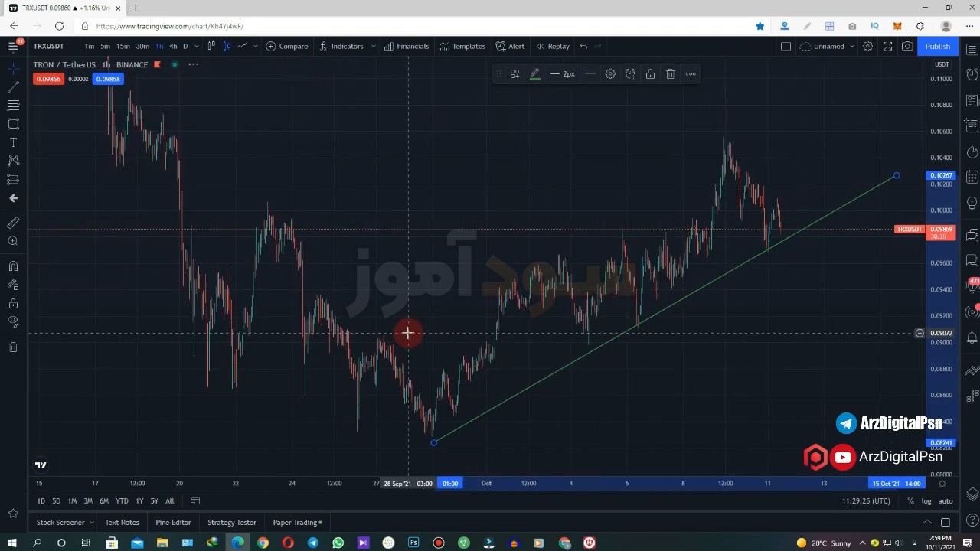Expand the timeframe dropdown arrow
The height and width of the screenshot is (551, 980).
point(197,47)
